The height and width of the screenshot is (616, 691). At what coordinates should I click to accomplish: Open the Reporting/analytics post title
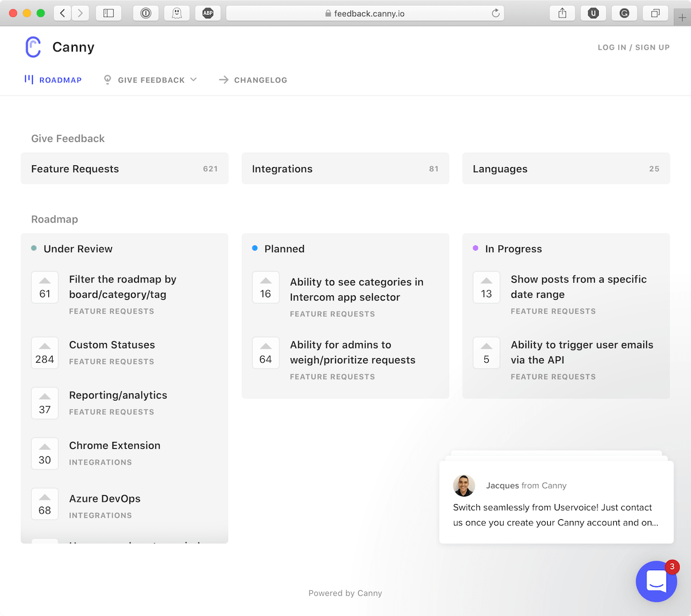(118, 395)
